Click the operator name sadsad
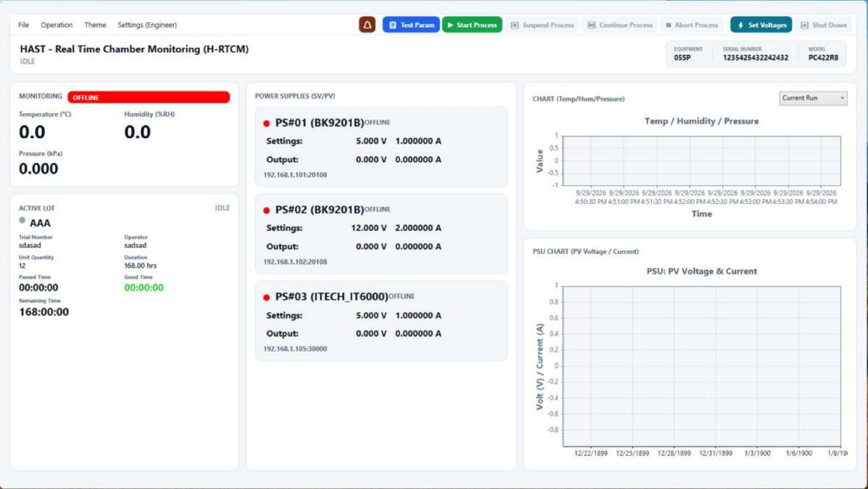The image size is (868, 489). tap(135, 245)
